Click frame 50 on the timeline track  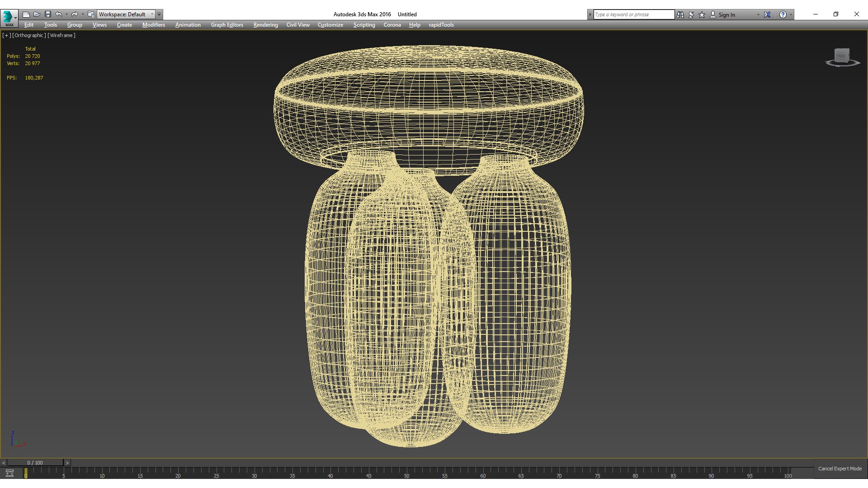406,473
